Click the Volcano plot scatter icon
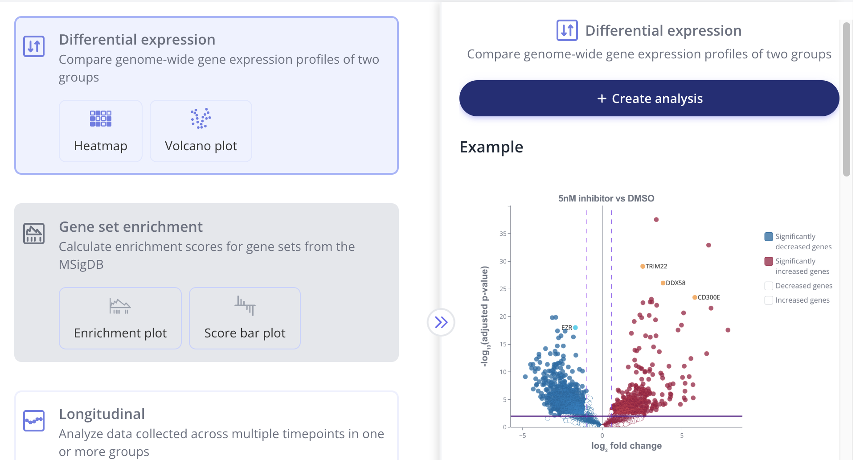 click(x=201, y=119)
